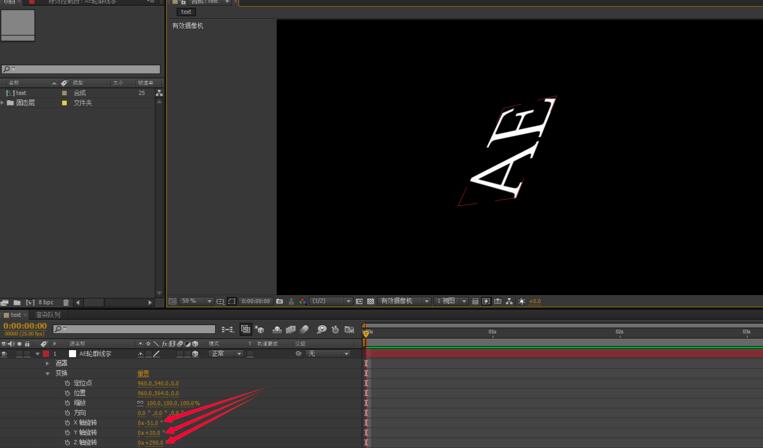
Task: Toggle pixel aspect ratio correction icon
Action: click(475, 302)
